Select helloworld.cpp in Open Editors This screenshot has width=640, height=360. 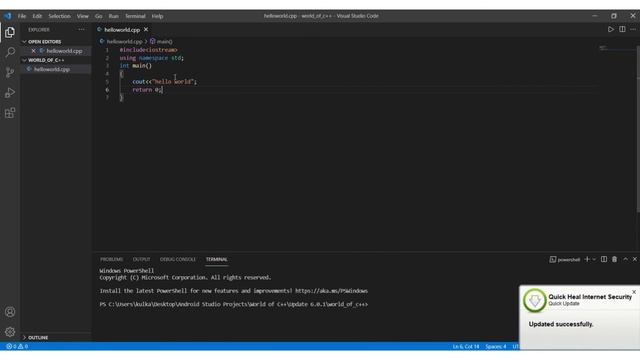(x=64, y=51)
